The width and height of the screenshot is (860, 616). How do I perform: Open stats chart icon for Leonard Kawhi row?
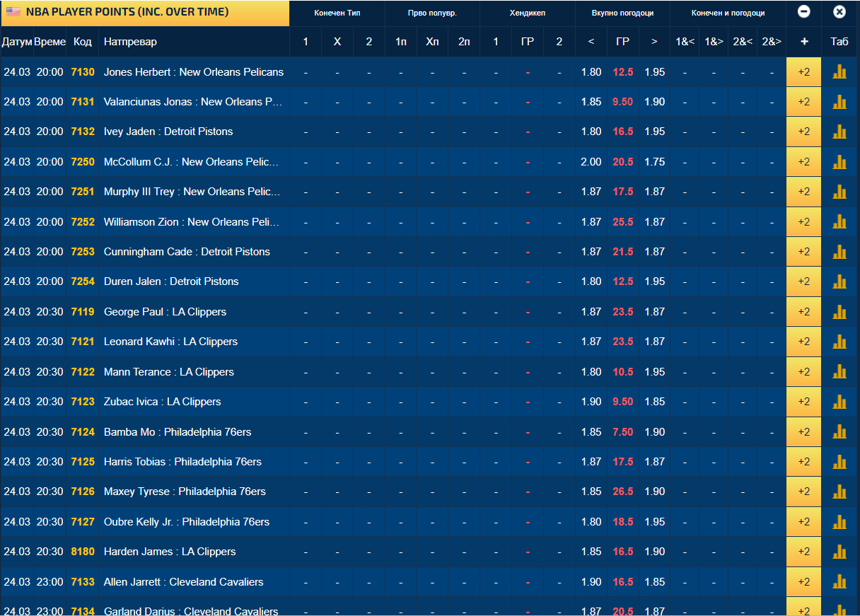(839, 342)
